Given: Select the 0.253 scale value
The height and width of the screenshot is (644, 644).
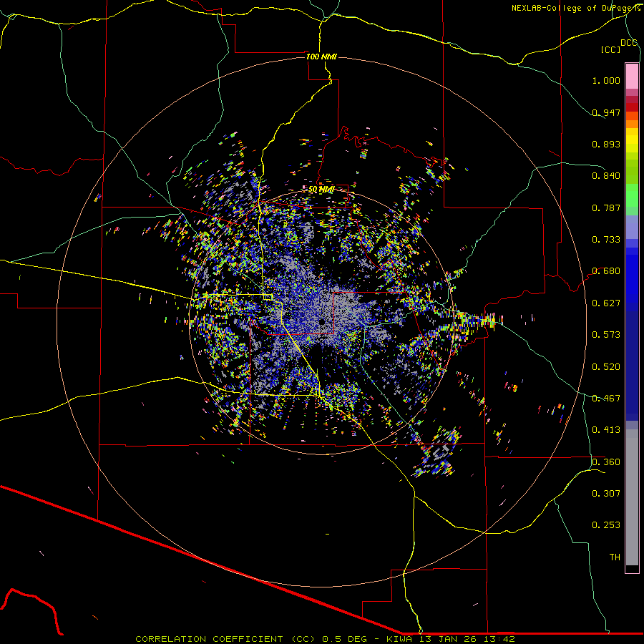Looking at the screenshot, I should 606,525.
